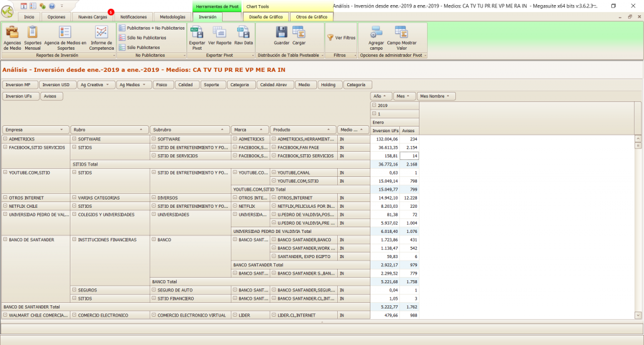Collapse UNIVERSIDADES subrubro group

(153, 214)
